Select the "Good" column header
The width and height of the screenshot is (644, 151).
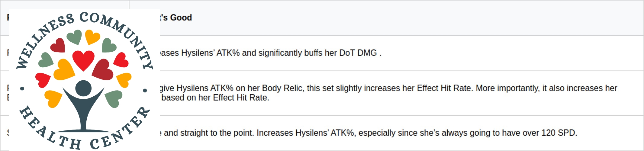pos(181,18)
